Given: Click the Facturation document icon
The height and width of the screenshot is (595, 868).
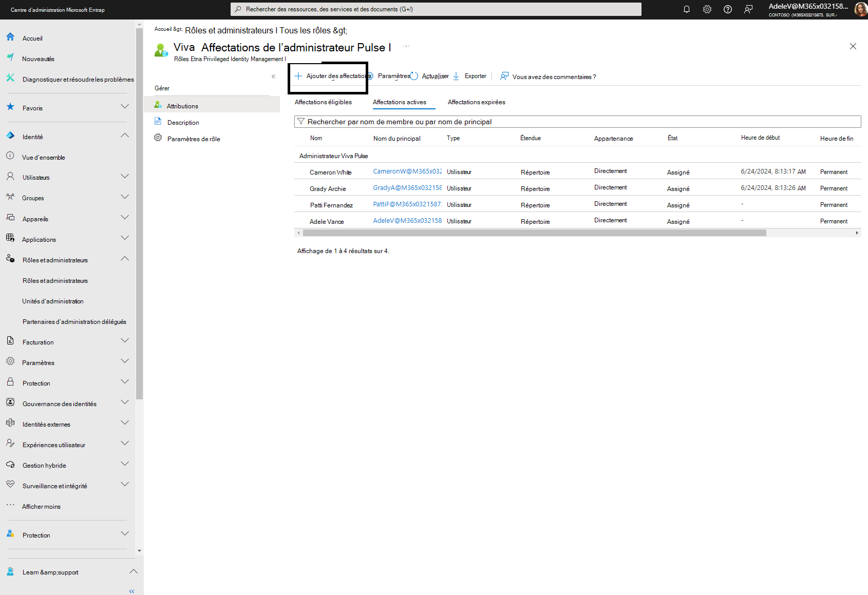Looking at the screenshot, I should point(10,340).
